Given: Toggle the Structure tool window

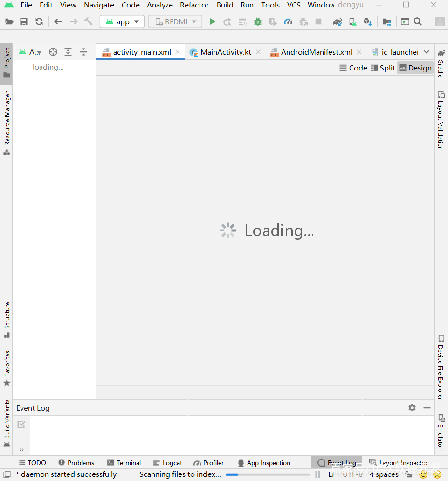Looking at the screenshot, I should [7, 320].
